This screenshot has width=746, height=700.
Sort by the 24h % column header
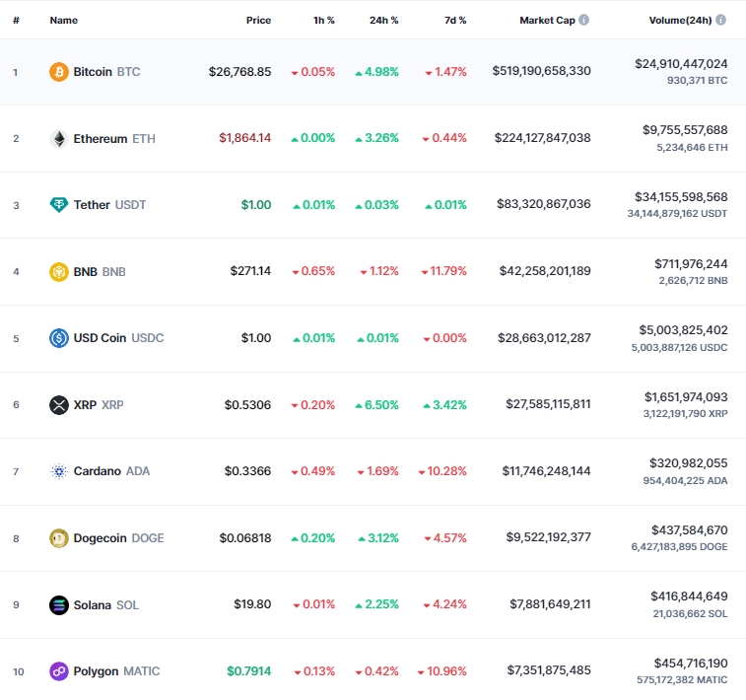[x=383, y=20]
